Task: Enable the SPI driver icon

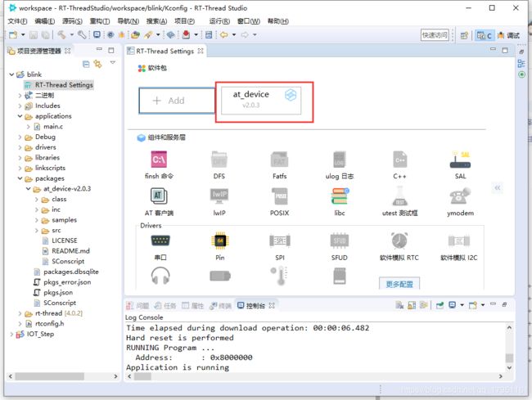Action: pos(280,240)
